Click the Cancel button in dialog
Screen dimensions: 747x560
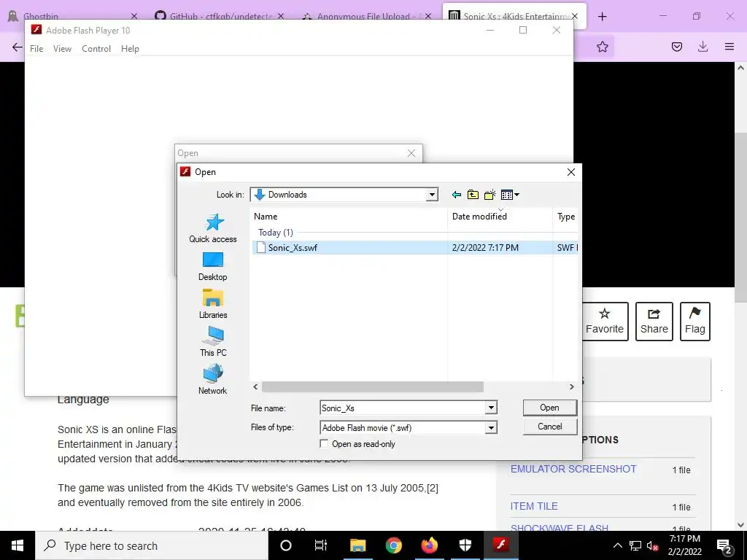[550, 427]
